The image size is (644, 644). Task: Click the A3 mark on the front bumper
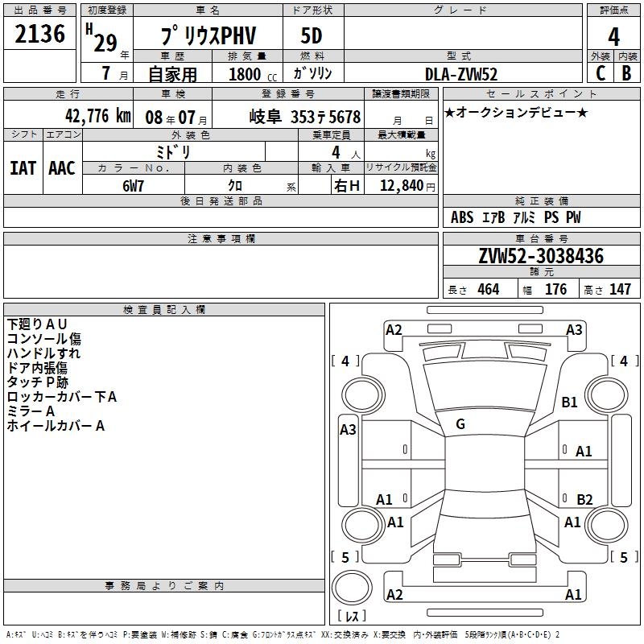pos(574,330)
